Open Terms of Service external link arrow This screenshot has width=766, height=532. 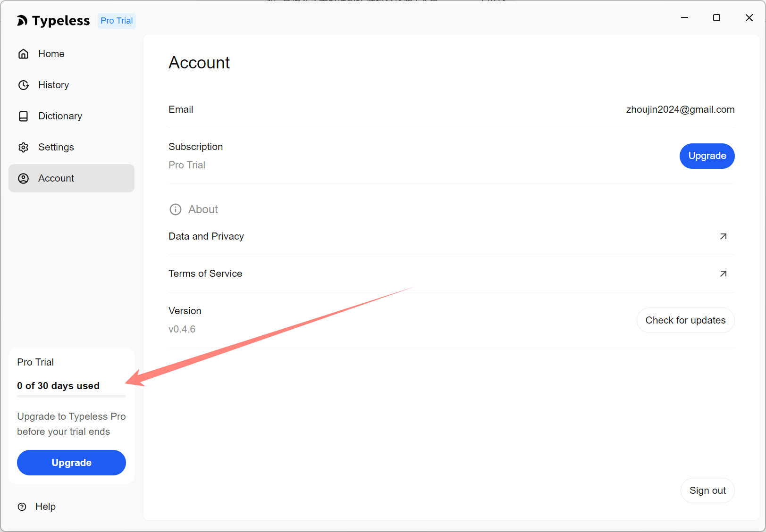coord(723,274)
